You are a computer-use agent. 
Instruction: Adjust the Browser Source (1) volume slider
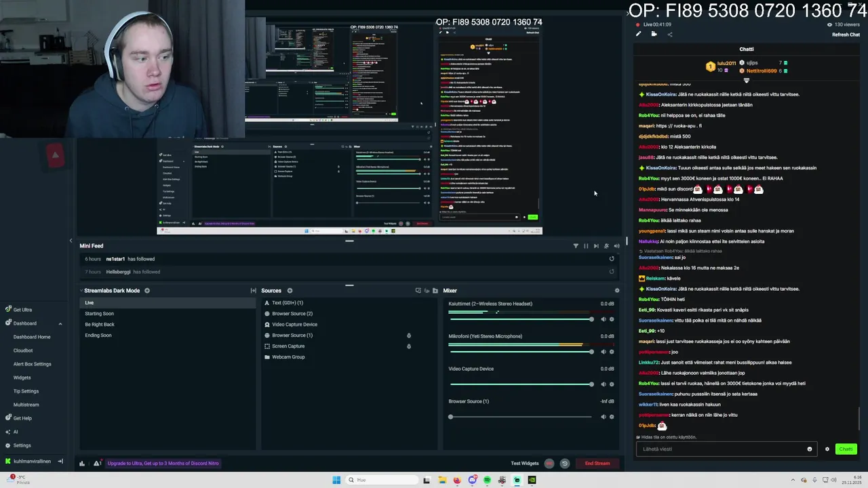(521, 417)
